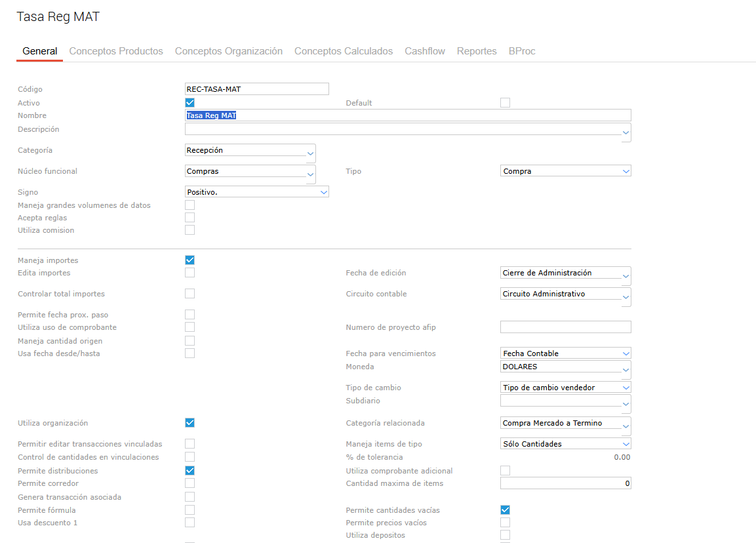Uncheck the Activo checkbox
Viewport: 756px width, 543px height.
point(190,102)
